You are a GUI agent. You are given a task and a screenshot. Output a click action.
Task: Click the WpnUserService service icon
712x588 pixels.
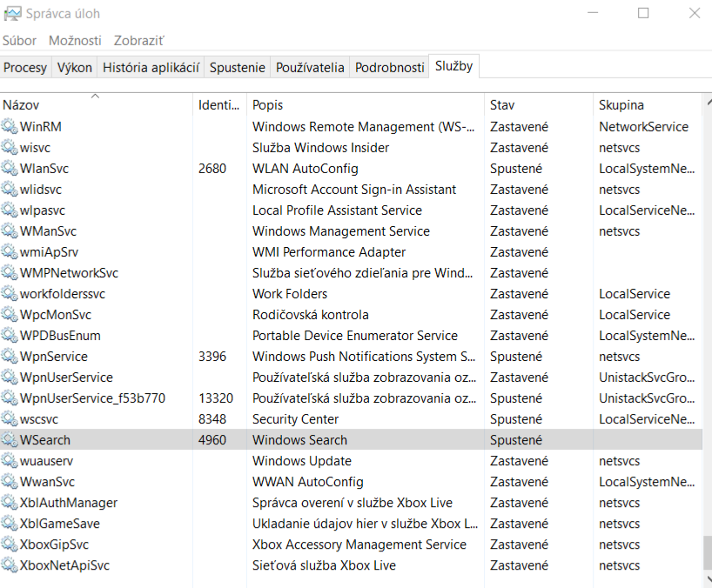click(x=9, y=377)
